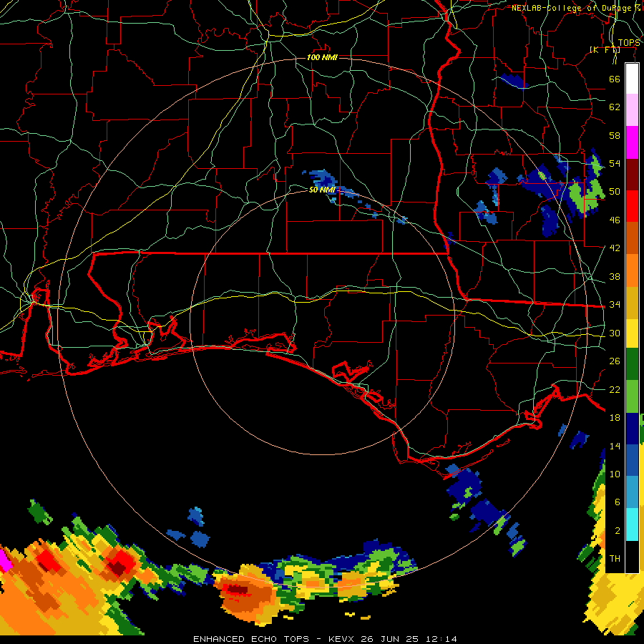
Task: Click the white swatch in the tops legend
Action: click(632, 79)
